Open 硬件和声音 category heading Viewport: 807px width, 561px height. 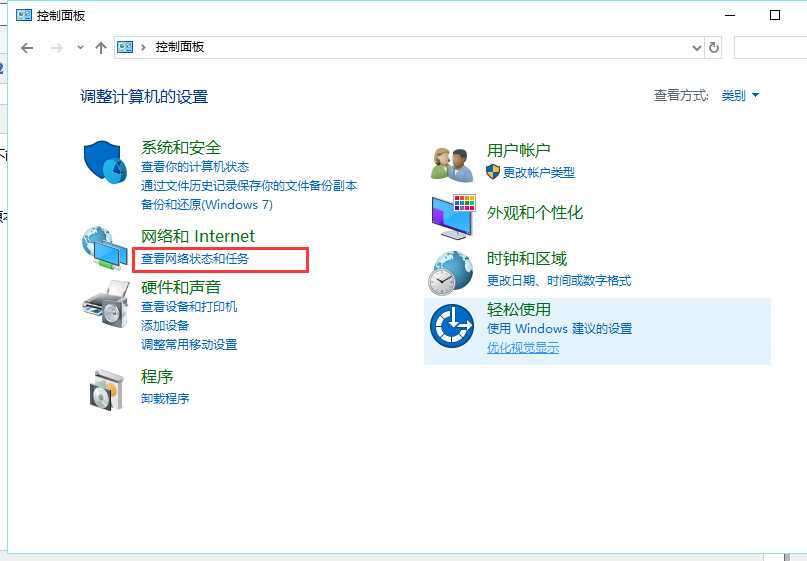point(181,287)
